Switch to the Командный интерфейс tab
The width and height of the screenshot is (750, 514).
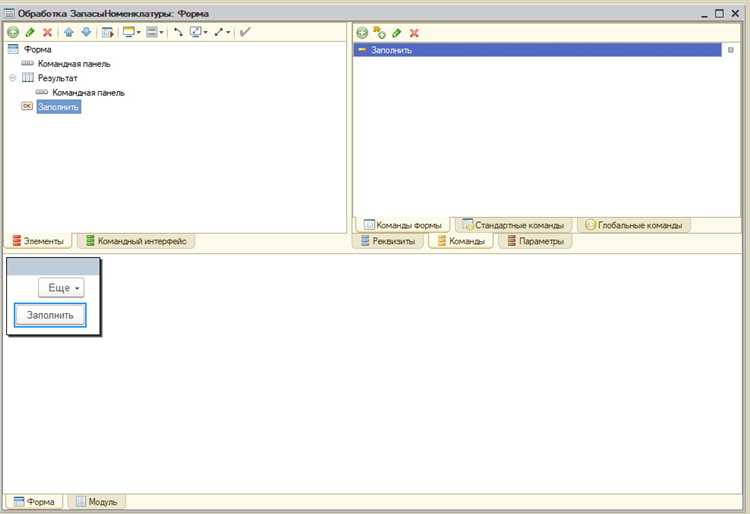(x=136, y=241)
